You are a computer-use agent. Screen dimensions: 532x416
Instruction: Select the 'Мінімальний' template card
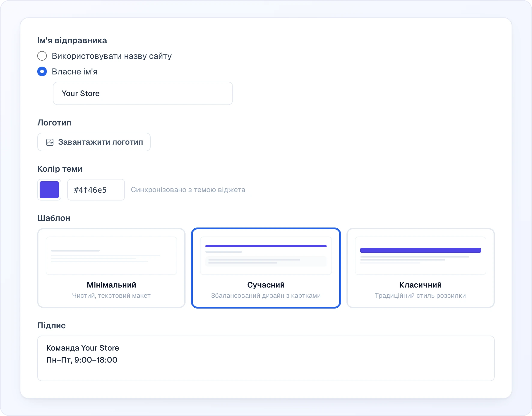coord(111,268)
